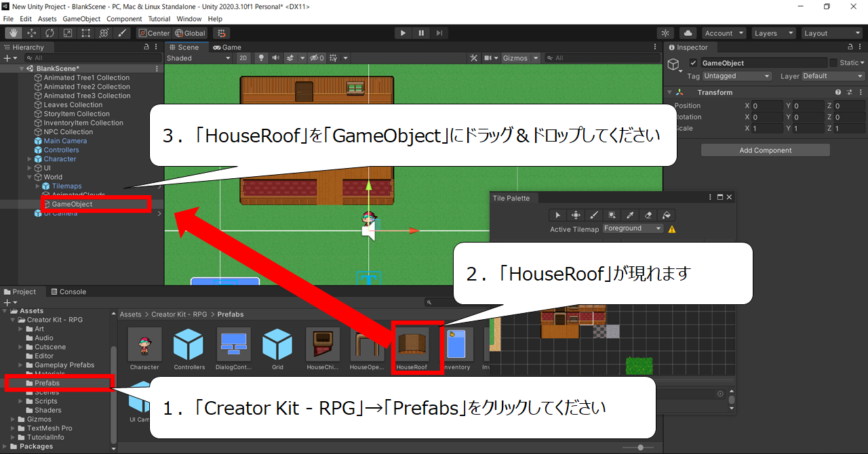The height and width of the screenshot is (454, 868).
Task: Open the Tag dropdown showing Untagged
Action: (737, 77)
